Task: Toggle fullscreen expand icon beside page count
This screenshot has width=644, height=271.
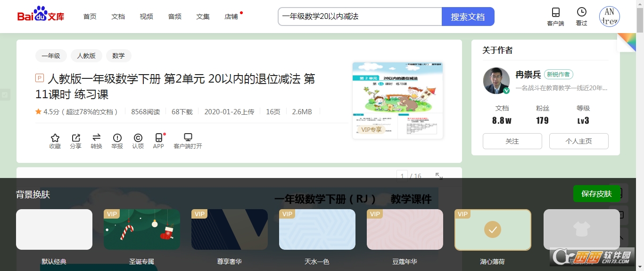Action: [439, 176]
